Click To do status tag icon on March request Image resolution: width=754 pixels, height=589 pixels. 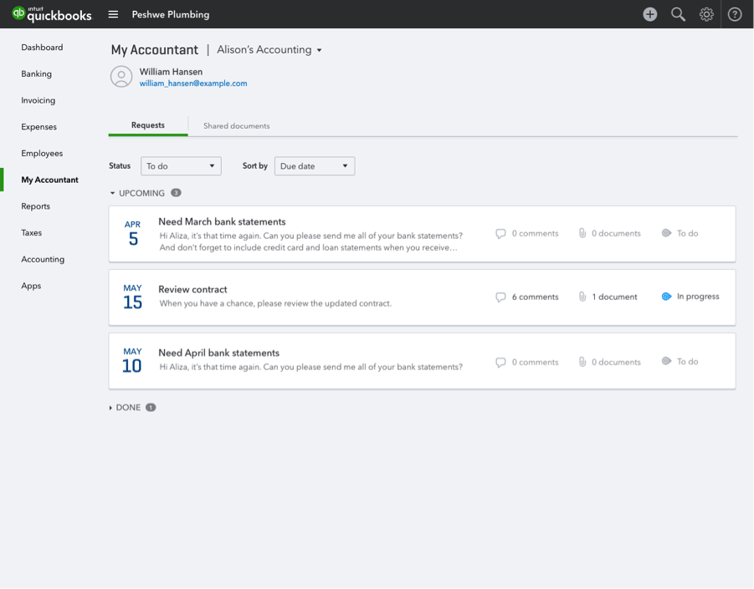point(666,233)
